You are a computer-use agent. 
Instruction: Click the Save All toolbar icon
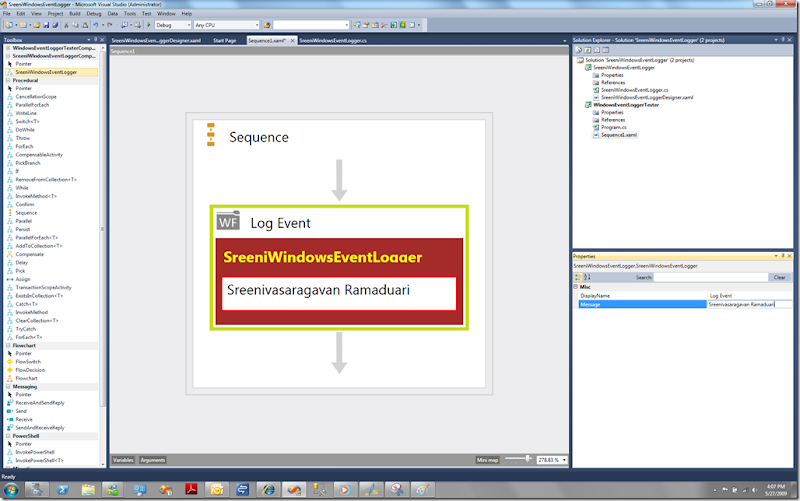pos(55,25)
